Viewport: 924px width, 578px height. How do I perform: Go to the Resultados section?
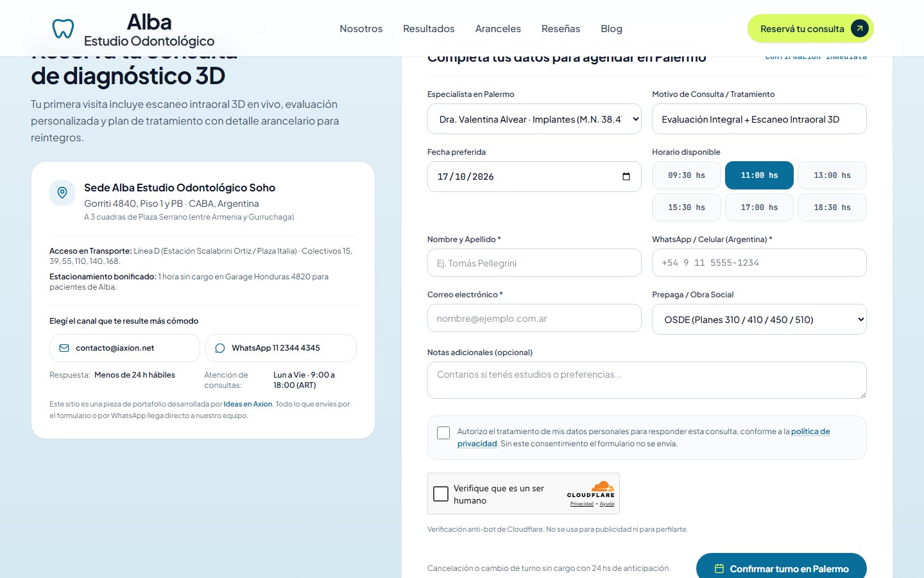pos(429,29)
